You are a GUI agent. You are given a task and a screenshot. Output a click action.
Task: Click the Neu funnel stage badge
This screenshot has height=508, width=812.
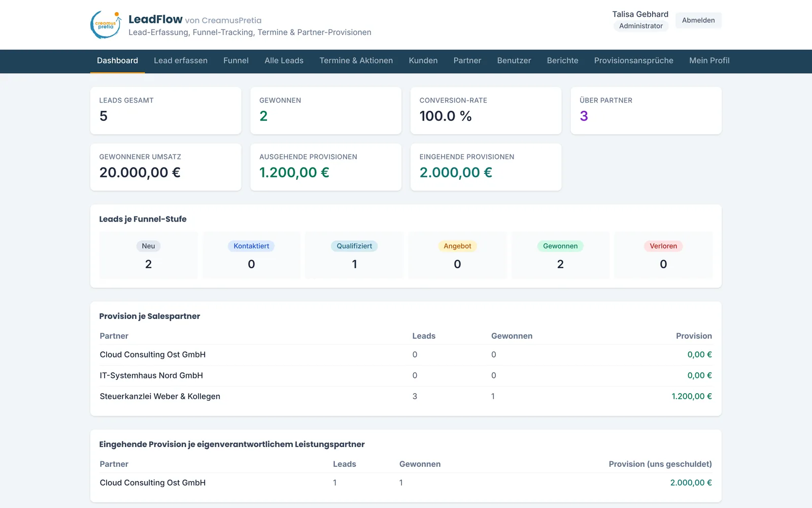[x=148, y=246]
